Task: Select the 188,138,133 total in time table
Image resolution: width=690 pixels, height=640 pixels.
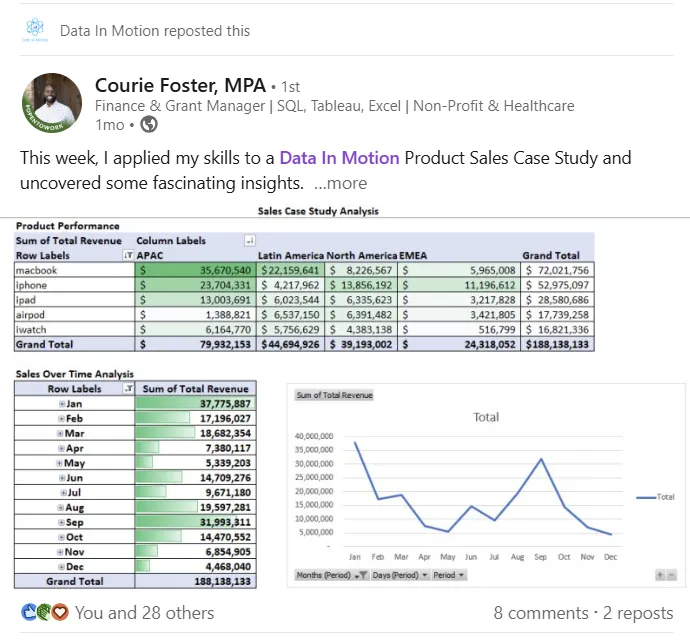Action: tap(195, 581)
